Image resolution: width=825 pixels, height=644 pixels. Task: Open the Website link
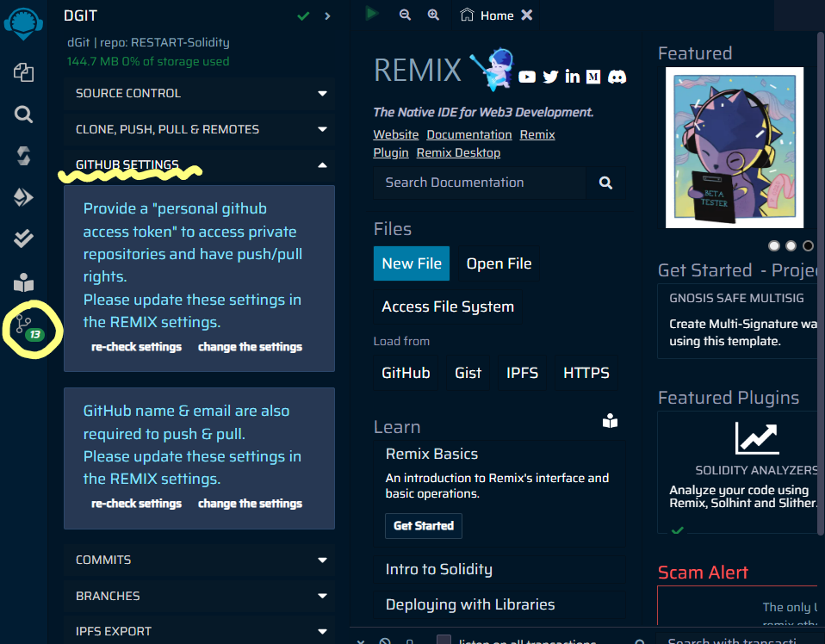395,134
